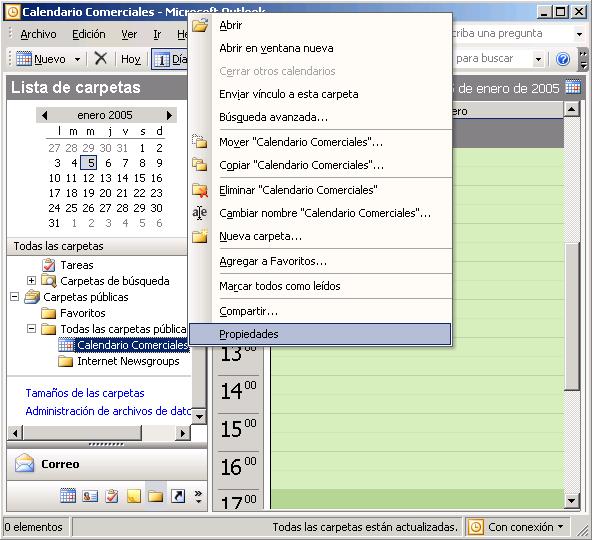Screen dimensions: 592x540
Task: Click the Calendar icon in navigation bar
Action: [x=68, y=495]
